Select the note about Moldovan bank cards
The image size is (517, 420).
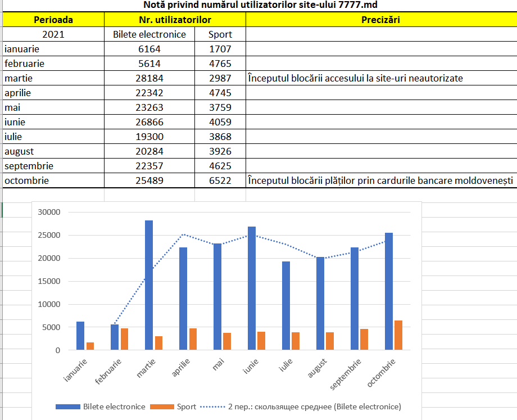tap(379, 180)
